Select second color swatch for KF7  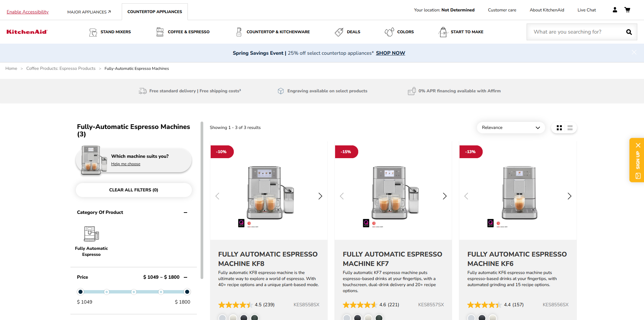358,317
